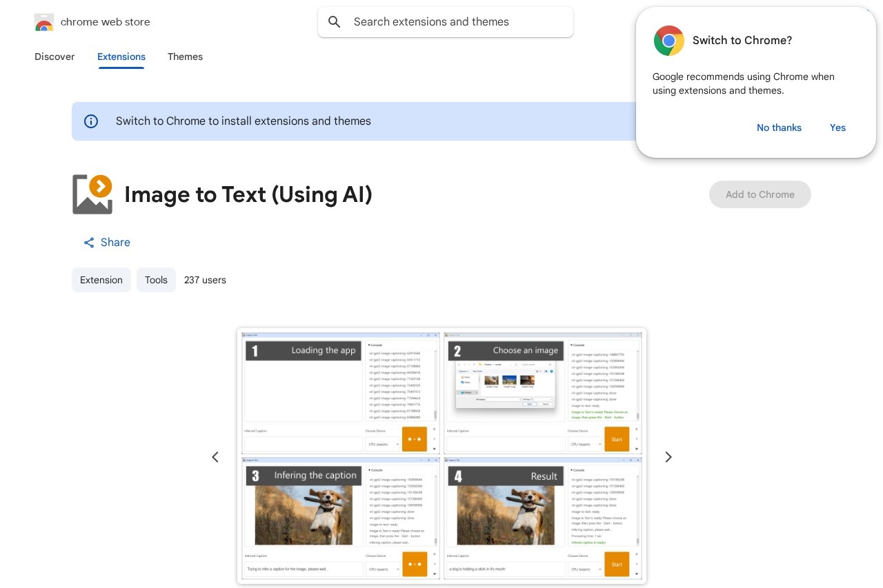The image size is (883, 588).
Task: Click the Extension category chip
Action: (x=101, y=280)
